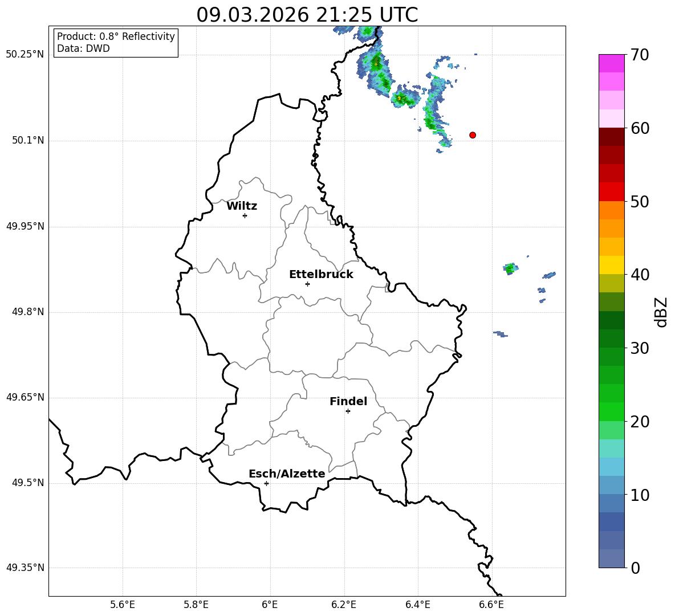
Task: Click the 50.25°N latitude label
Action: click(x=25, y=55)
